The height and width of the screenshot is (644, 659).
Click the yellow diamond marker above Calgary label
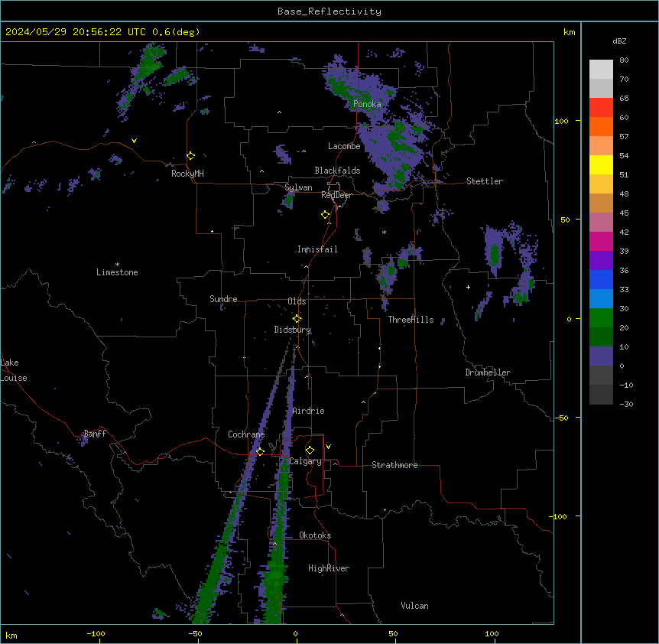310,450
